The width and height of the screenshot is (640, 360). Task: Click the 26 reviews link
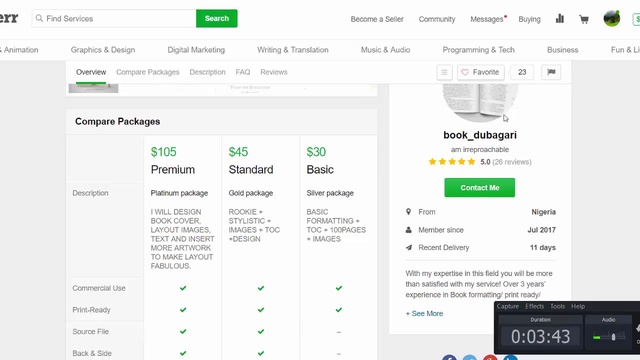coord(512,162)
